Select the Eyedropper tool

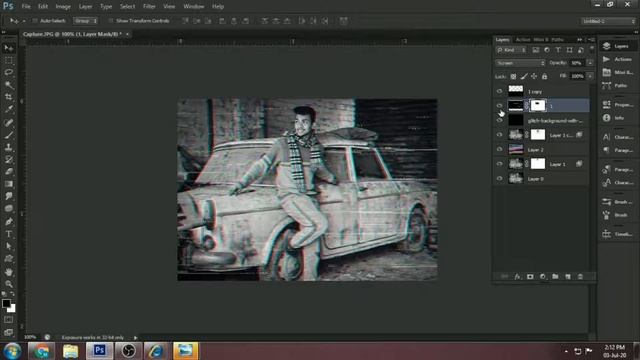(x=9, y=109)
